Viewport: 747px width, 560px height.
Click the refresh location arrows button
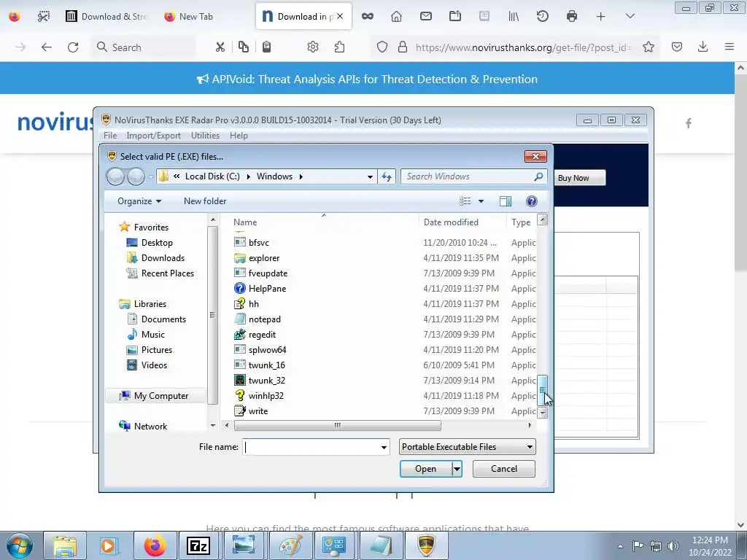point(387,176)
